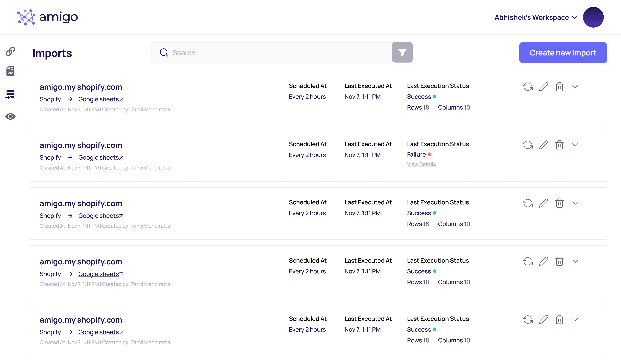The image size is (621, 364).
Task: Edit the fourth import card with pencil icon
Action: point(543,261)
